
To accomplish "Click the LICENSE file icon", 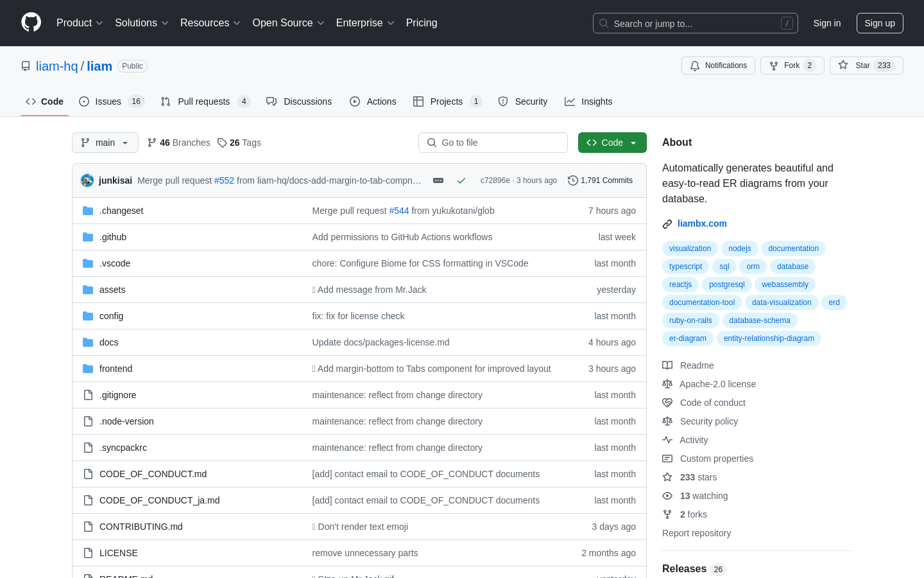I will coord(88,553).
